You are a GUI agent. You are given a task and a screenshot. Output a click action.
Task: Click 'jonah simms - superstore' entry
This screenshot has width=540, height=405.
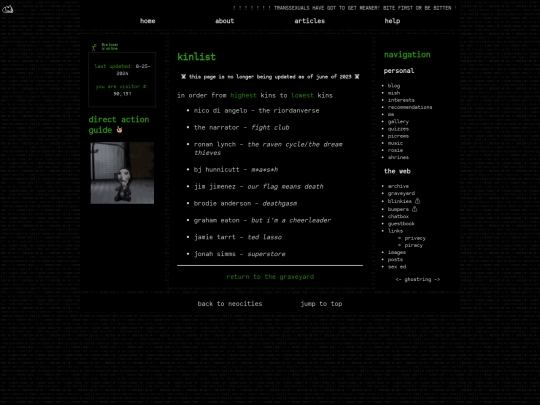[x=239, y=254]
